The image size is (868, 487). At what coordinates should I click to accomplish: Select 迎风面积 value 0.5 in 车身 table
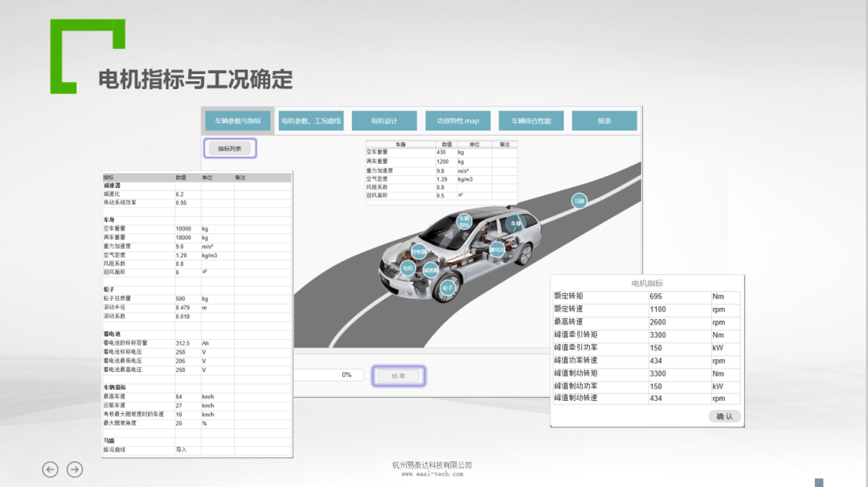[x=446, y=196]
